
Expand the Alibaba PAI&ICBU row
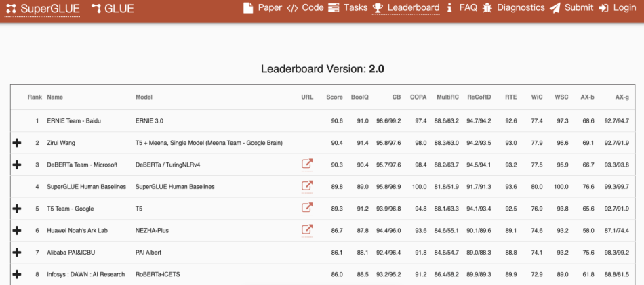[x=17, y=253]
